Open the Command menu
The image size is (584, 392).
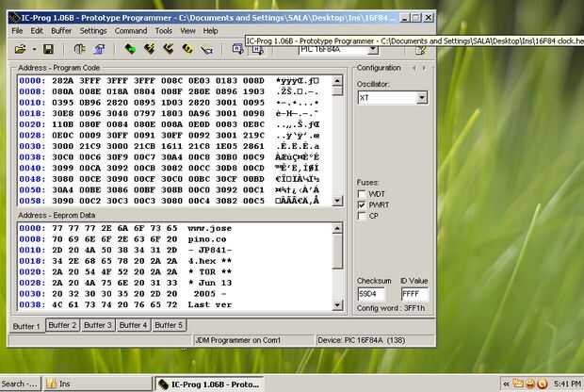point(131,31)
